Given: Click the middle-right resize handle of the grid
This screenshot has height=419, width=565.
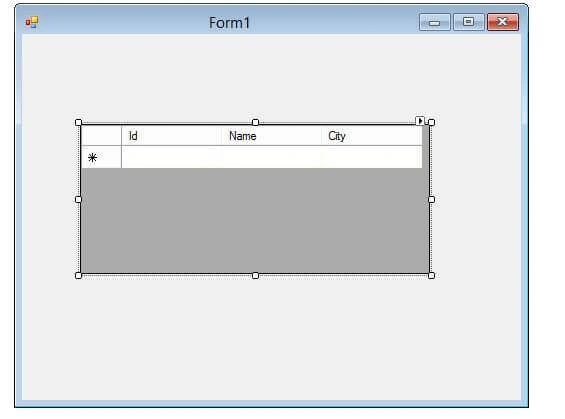Looking at the screenshot, I should pos(431,199).
